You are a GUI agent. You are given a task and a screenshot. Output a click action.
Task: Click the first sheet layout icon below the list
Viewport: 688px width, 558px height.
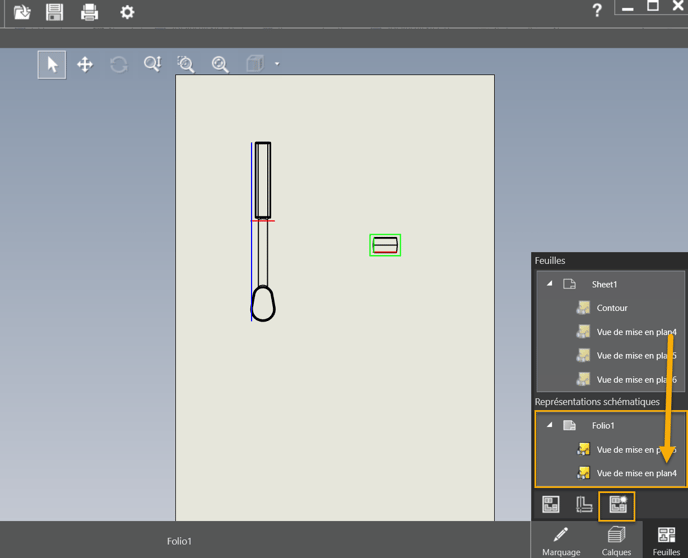click(551, 504)
